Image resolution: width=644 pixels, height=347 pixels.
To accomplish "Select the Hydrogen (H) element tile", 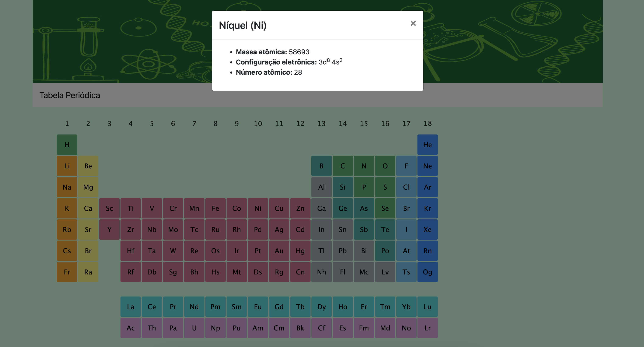I will (x=67, y=144).
